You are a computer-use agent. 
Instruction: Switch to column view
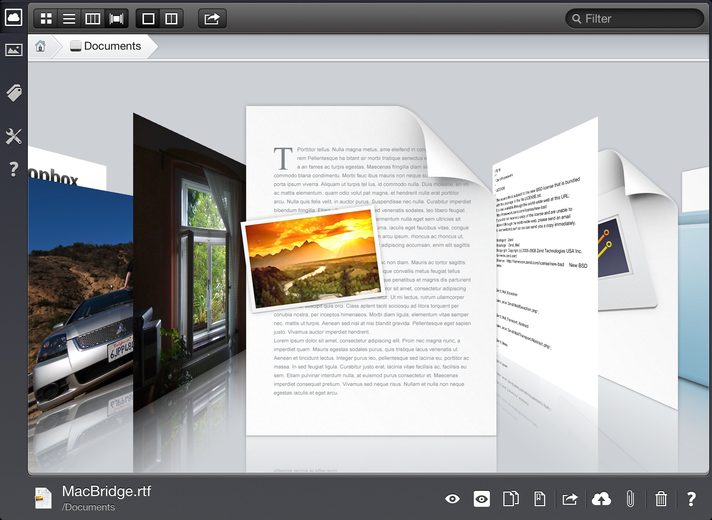point(93,19)
